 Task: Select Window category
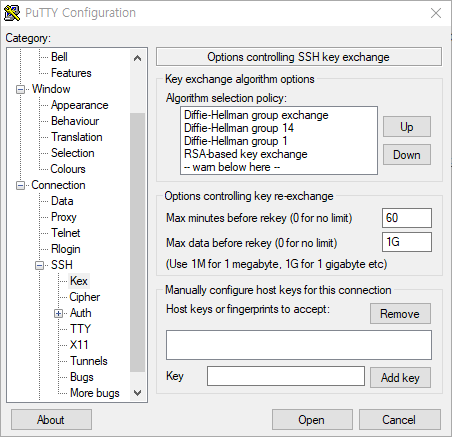pos(51,89)
